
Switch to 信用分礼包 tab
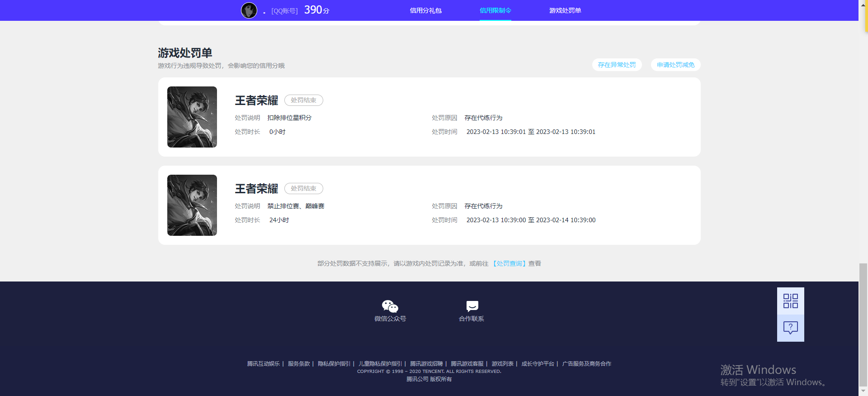coord(425,10)
